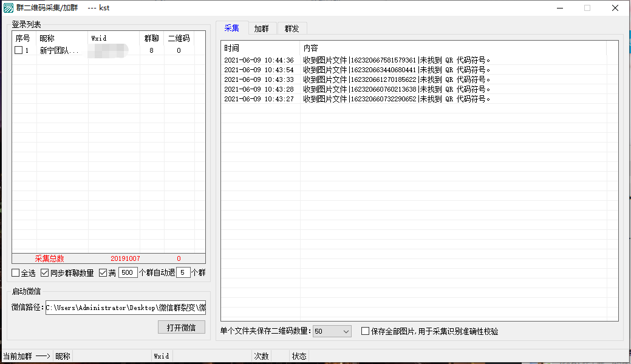Uncheck the 满 auto-quit checkbox

click(103, 273)
